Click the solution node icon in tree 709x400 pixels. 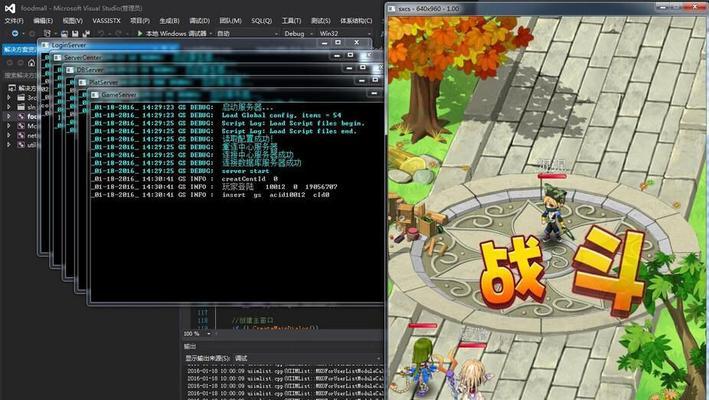(12, 88)
